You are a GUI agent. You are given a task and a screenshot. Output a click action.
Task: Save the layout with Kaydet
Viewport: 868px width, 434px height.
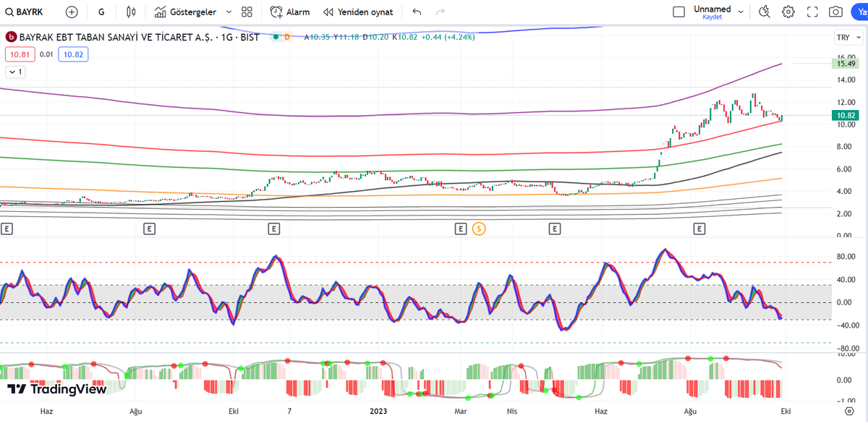coord(712,17)
